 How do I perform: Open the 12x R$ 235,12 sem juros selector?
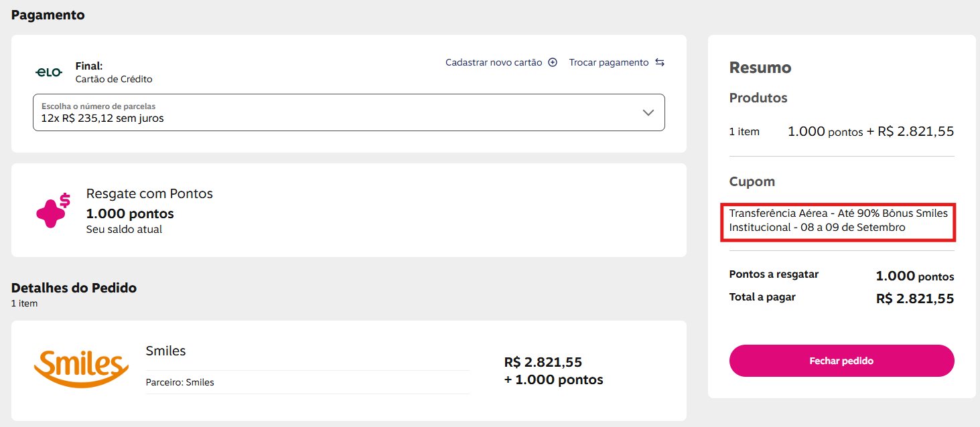[349, 112]
